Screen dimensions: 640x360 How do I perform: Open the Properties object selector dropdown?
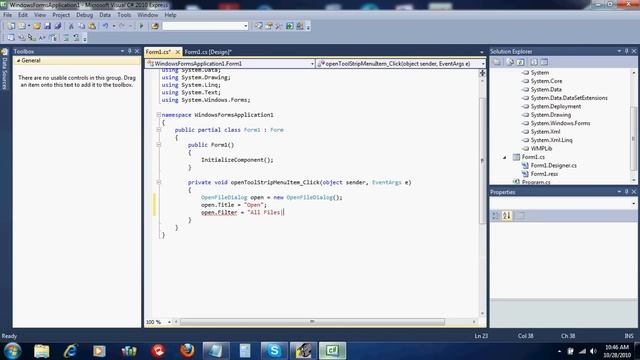[633, 203]
